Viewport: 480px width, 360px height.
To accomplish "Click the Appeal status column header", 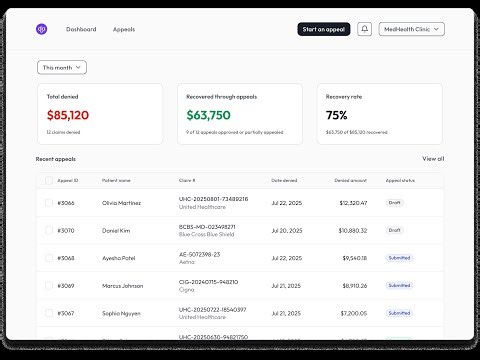I will (x=400, y=180).
